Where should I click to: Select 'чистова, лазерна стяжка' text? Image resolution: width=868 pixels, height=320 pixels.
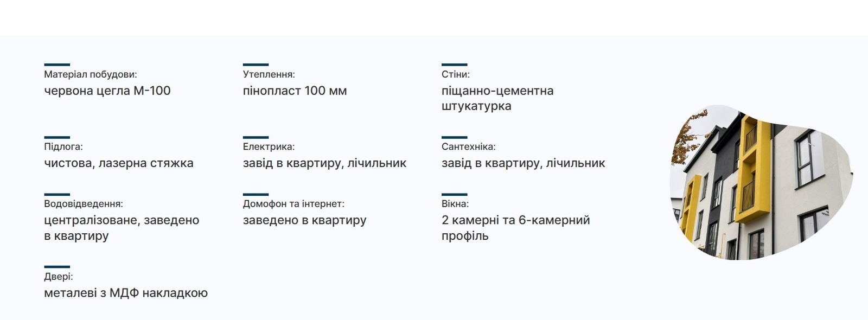119,163
